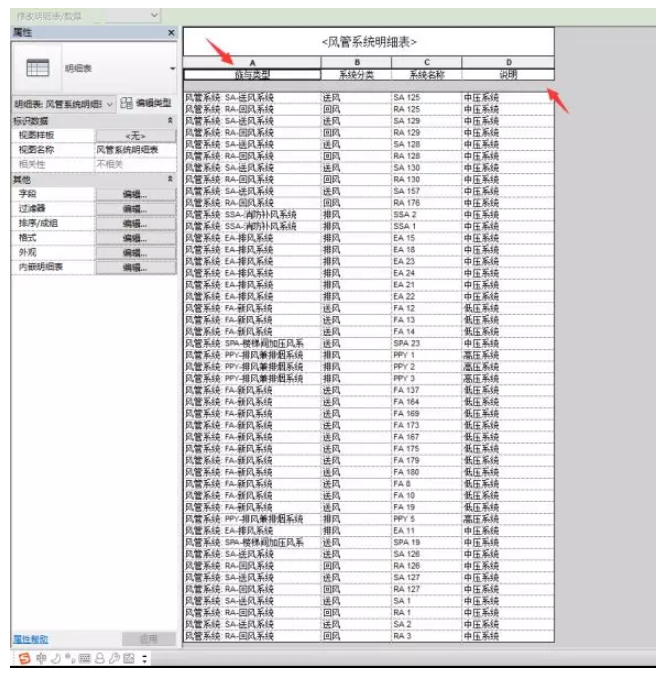This screenshot has height=676, width=662.
Task: Click 低压系统 in the FA 14 row
Action: (x=481, y=332)
